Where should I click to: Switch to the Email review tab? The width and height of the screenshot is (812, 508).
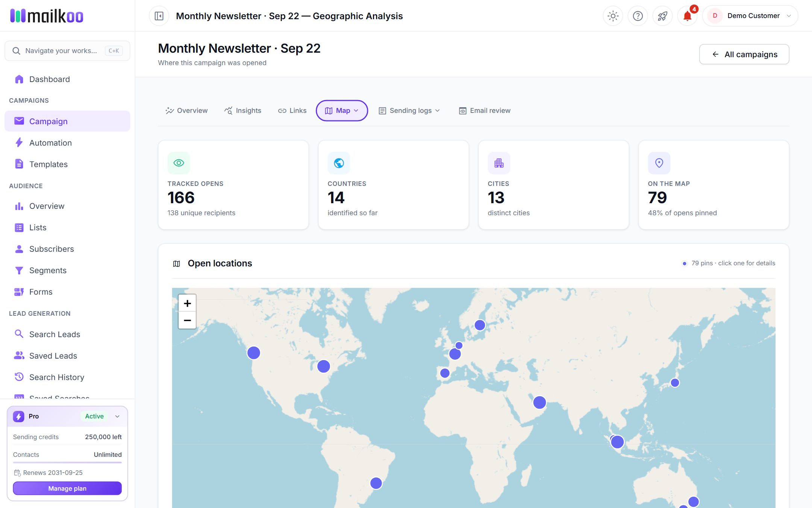click(x=485, y=111)
